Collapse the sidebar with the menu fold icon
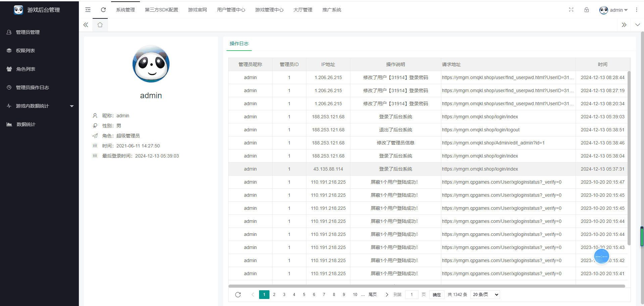This screenshot has height=306, width=644. pos(88,10)
